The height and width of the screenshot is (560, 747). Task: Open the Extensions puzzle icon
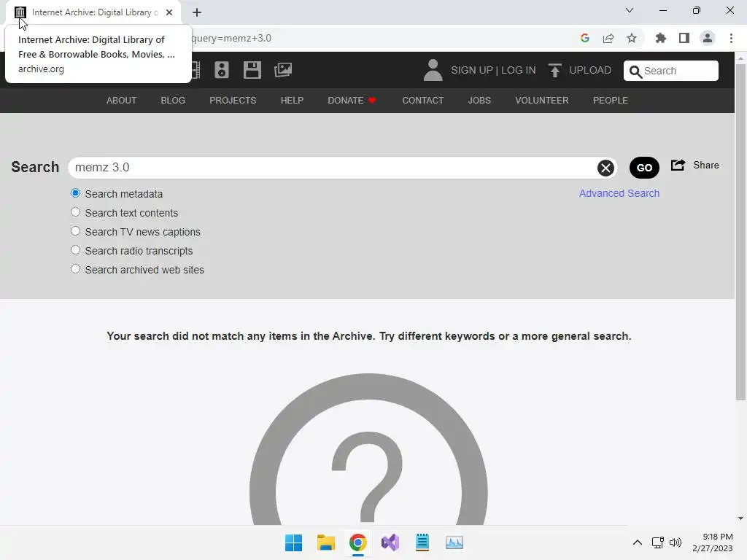661,38
